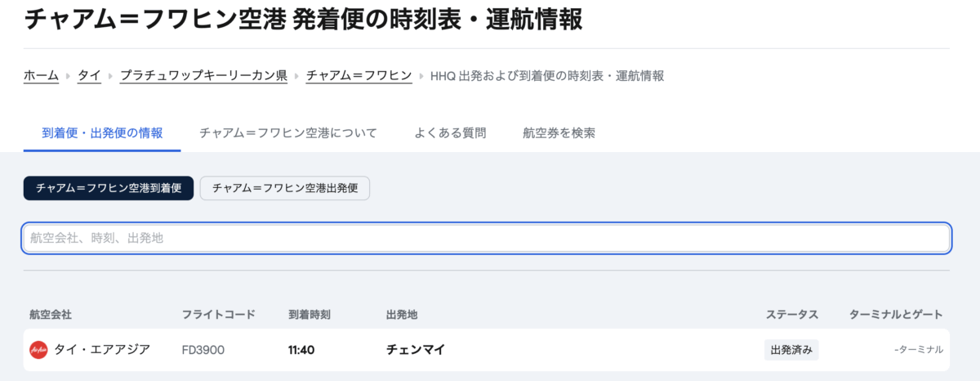This screenshot has height=381, width=980.
Task: Open the チャアム＝フワヒン breadcrumb link
Action: [359, 76]
